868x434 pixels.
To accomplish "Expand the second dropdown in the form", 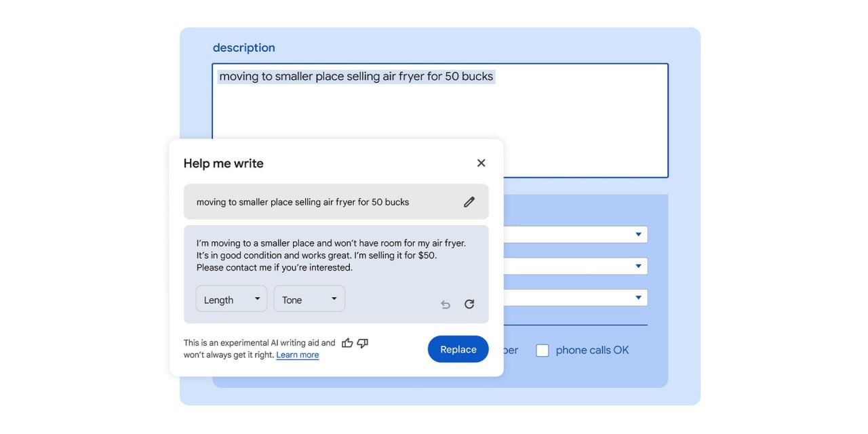I will click(x=637, y=266).
